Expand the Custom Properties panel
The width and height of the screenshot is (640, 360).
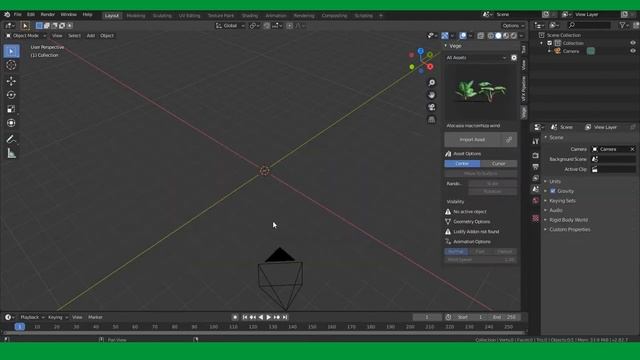[x=569, y=229]
